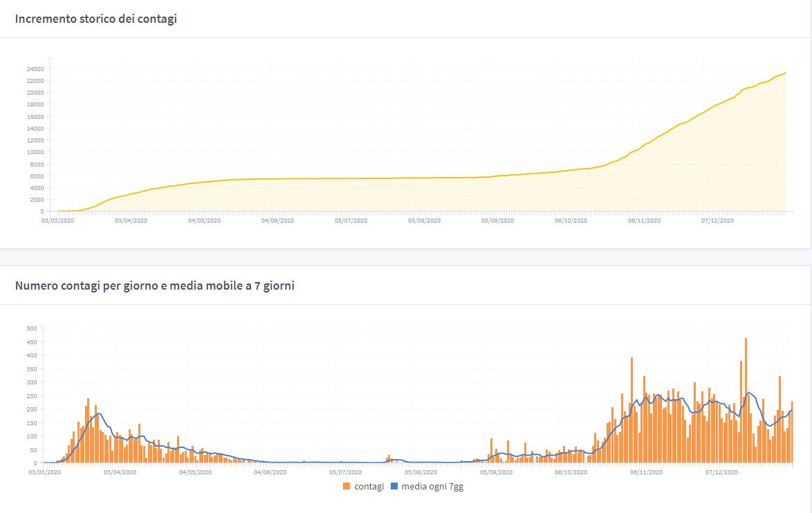Click the 03/03/2020 date label on the top chart

click(x=58, y=221)
